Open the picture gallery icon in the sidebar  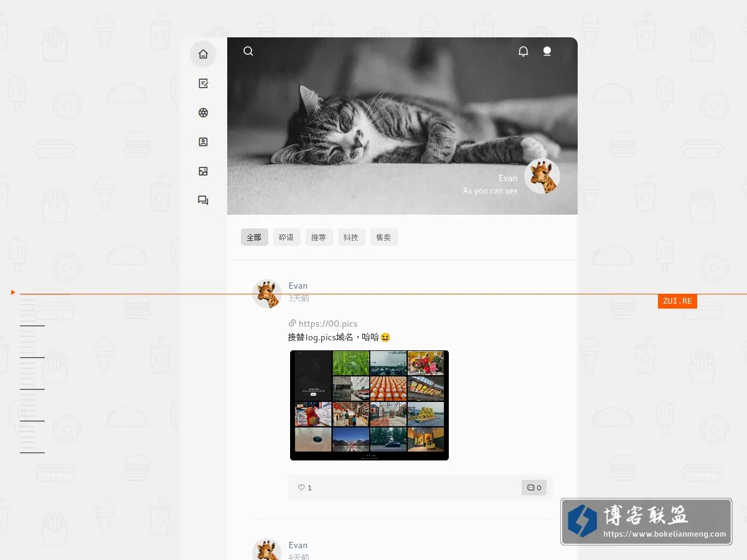203,171
